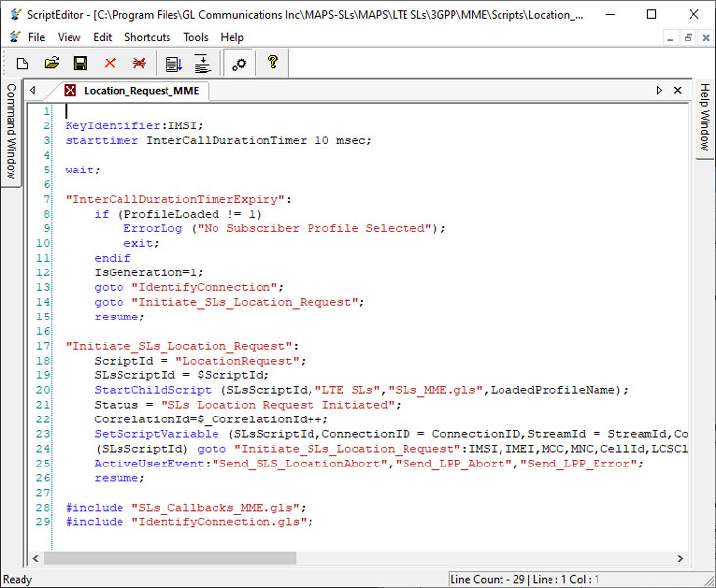Expand the Command Window side panel

[x=11, y=130]
